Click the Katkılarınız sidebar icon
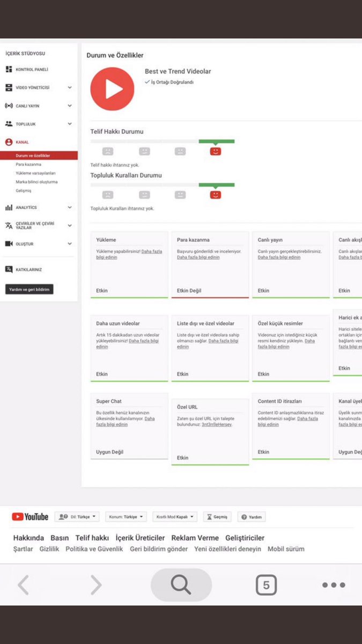This screenshot has width=362, height=644. click(x=9, y=269)
